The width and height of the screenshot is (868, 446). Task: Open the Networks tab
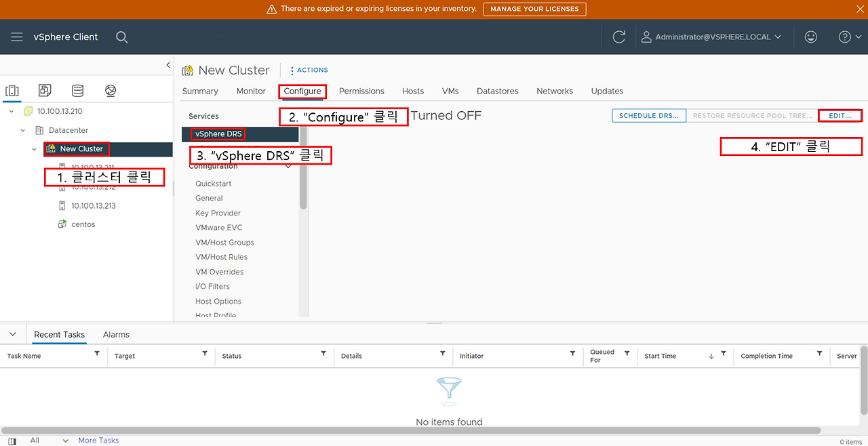point(555,91)
